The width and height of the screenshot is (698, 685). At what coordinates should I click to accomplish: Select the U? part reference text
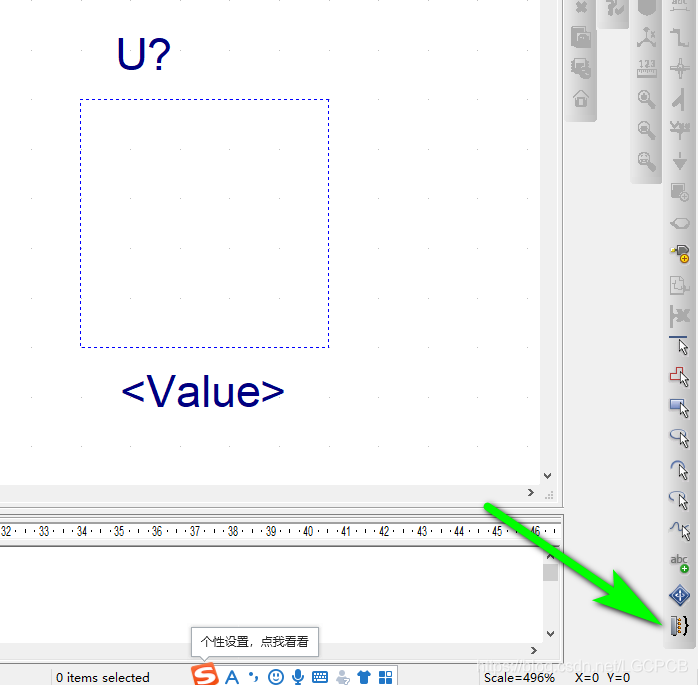coord(144,54)
